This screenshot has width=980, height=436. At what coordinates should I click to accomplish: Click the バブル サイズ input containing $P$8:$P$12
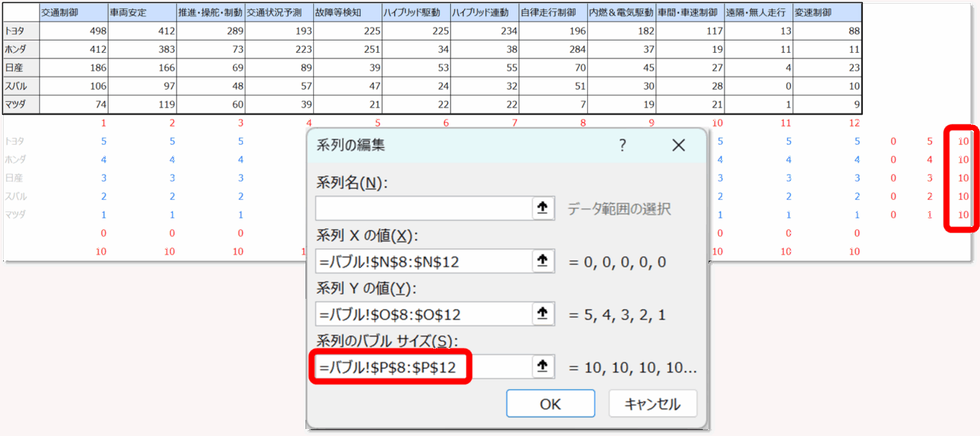423,367
